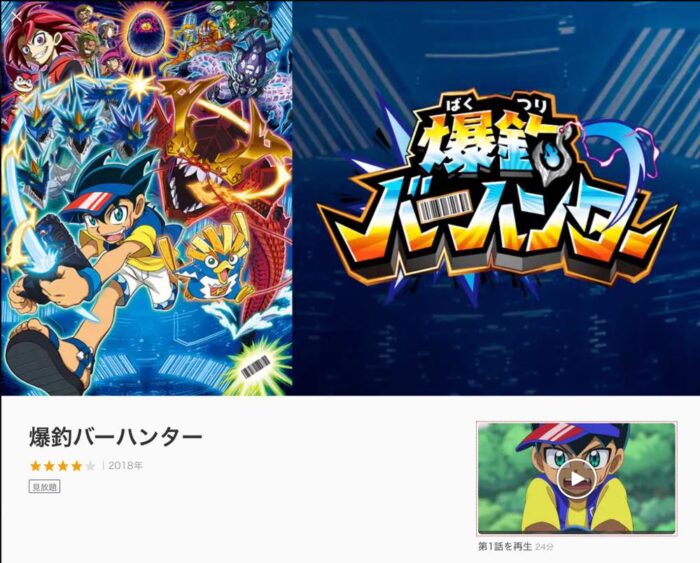Click the fifth greyed-out rating star

click(x=90, y=466)
